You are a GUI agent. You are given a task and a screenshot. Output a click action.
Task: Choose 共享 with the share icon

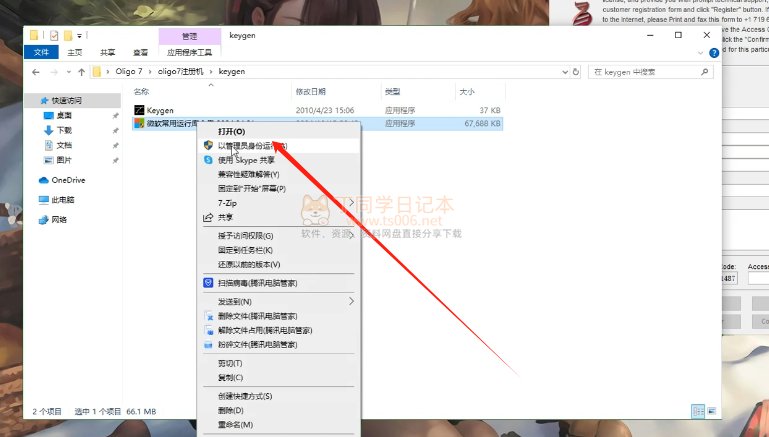pyautogui.click(x=279, y=217)
